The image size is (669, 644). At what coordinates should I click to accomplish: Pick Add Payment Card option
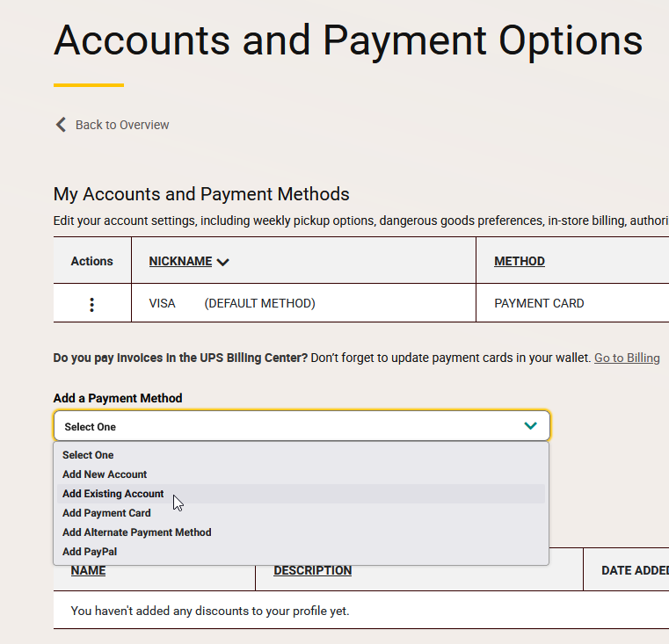(106, 513)
